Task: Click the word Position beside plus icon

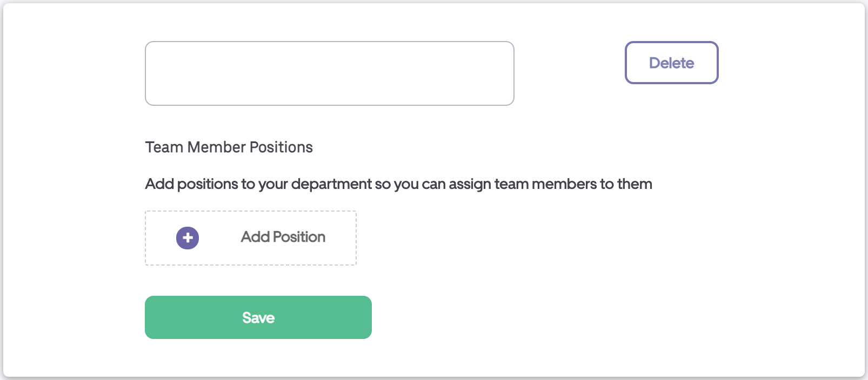Action: pos(299,237)
